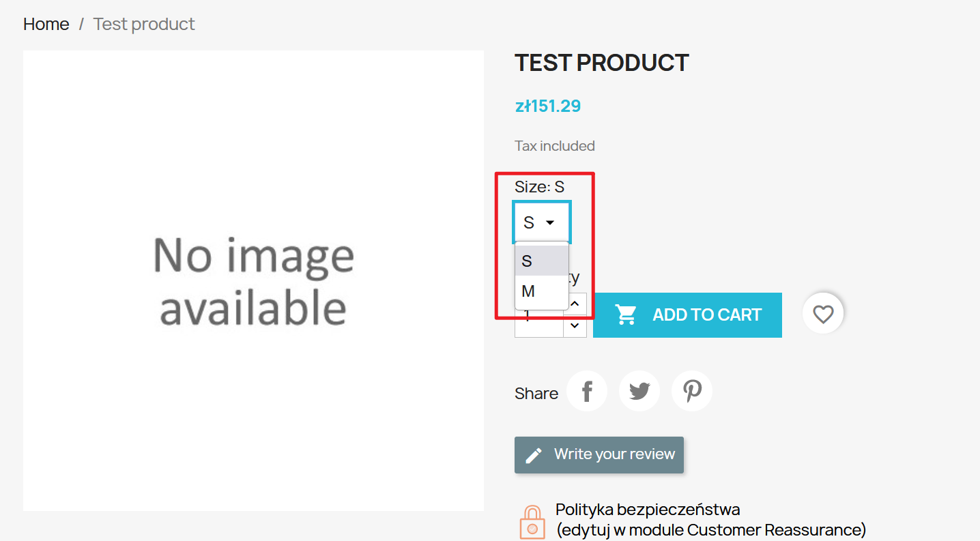The image size is (980, 541).
Task: Click the Add to Cart button
Action: coord(687,315)
